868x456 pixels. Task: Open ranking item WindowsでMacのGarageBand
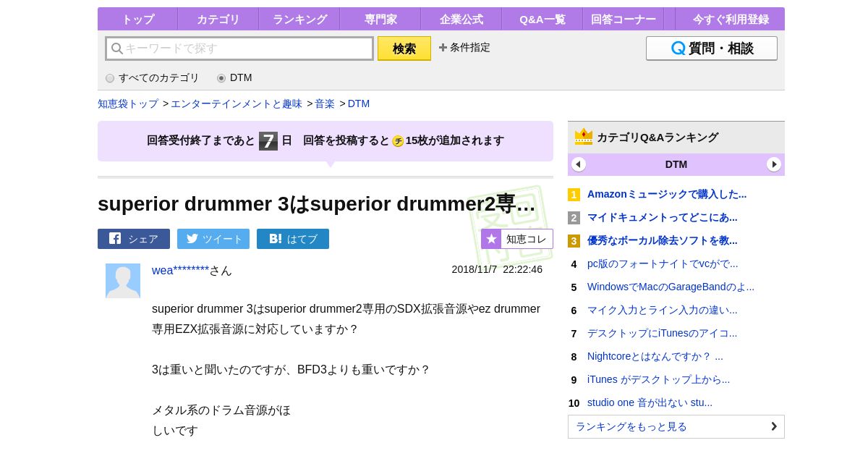click(671, 287)
